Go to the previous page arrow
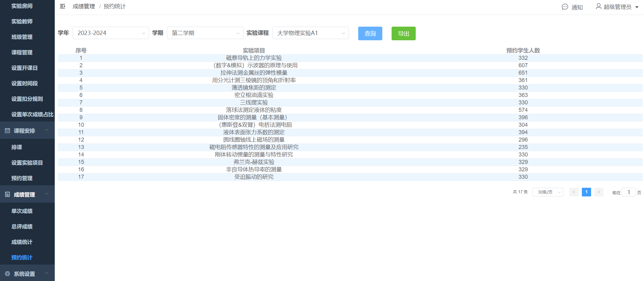Screen dimensions: 644x281 [574, 192]
